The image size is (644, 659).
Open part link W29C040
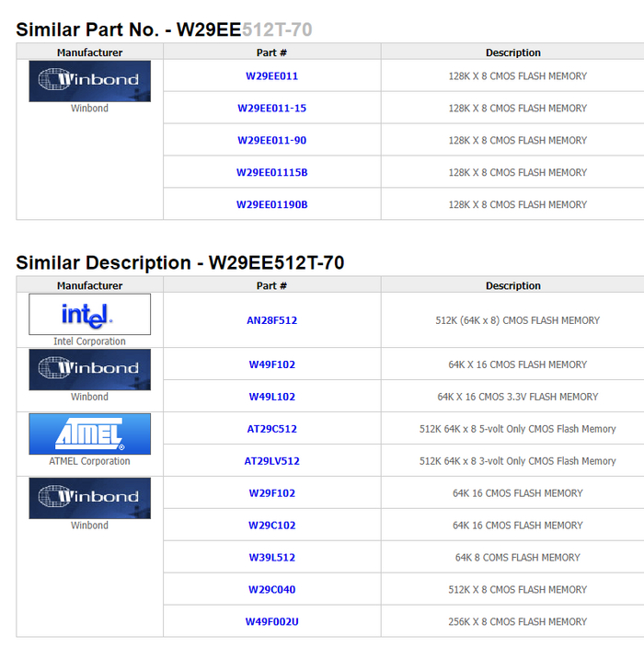[271, 590]
